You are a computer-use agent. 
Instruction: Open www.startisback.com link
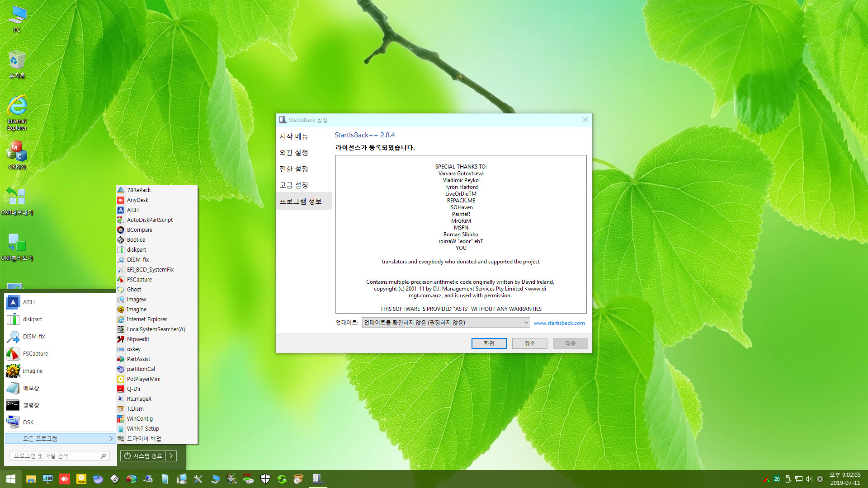559,323
